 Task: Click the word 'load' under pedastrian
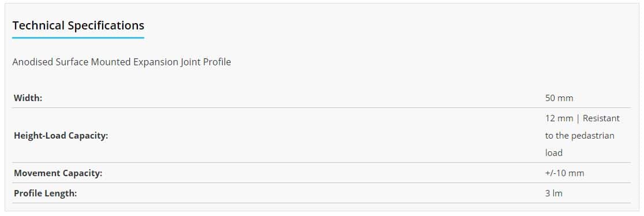pos(553,153)
